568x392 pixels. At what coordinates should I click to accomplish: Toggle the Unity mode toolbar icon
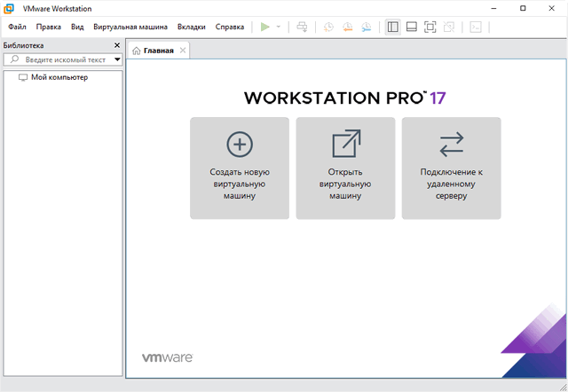(x=449, y=27)
